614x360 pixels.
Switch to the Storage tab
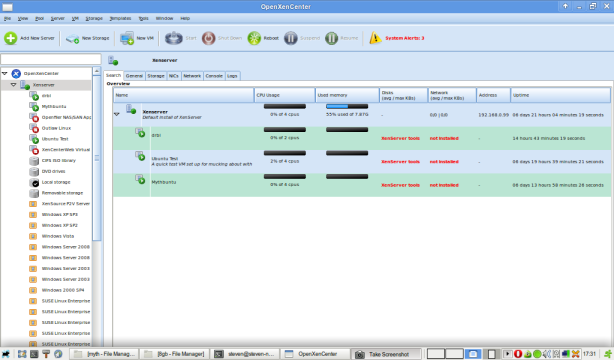click(x=156, y=76)
